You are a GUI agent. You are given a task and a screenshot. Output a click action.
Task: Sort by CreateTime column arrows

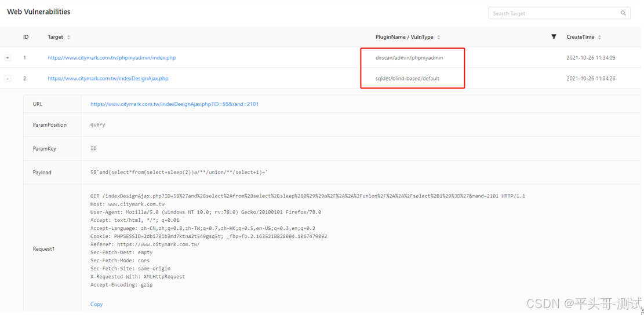(599, 37)
